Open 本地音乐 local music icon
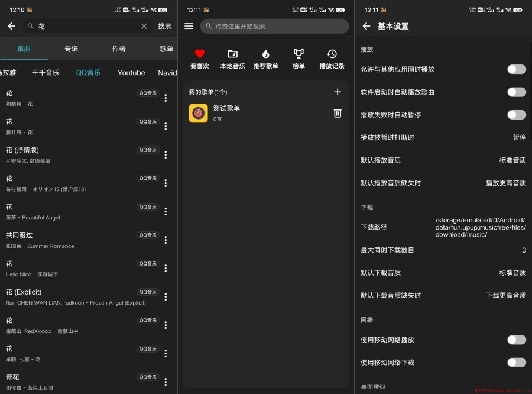 (x=232, y=54)
